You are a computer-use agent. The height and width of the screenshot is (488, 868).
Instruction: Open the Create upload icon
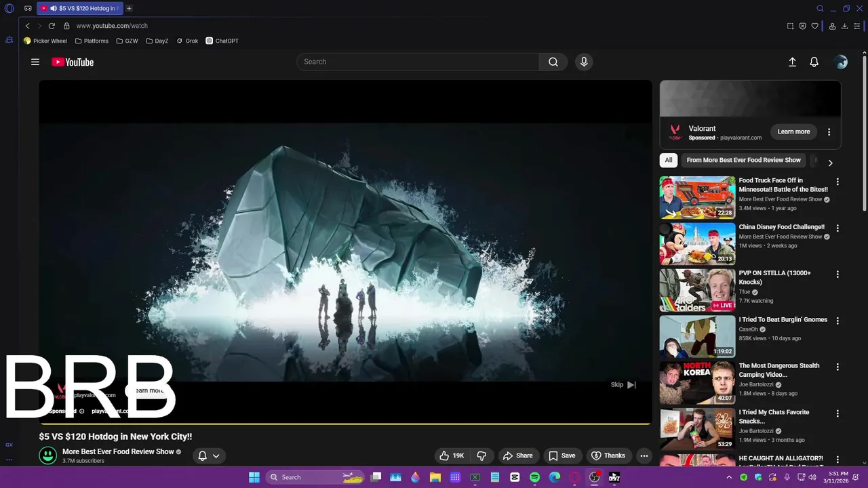792,62
